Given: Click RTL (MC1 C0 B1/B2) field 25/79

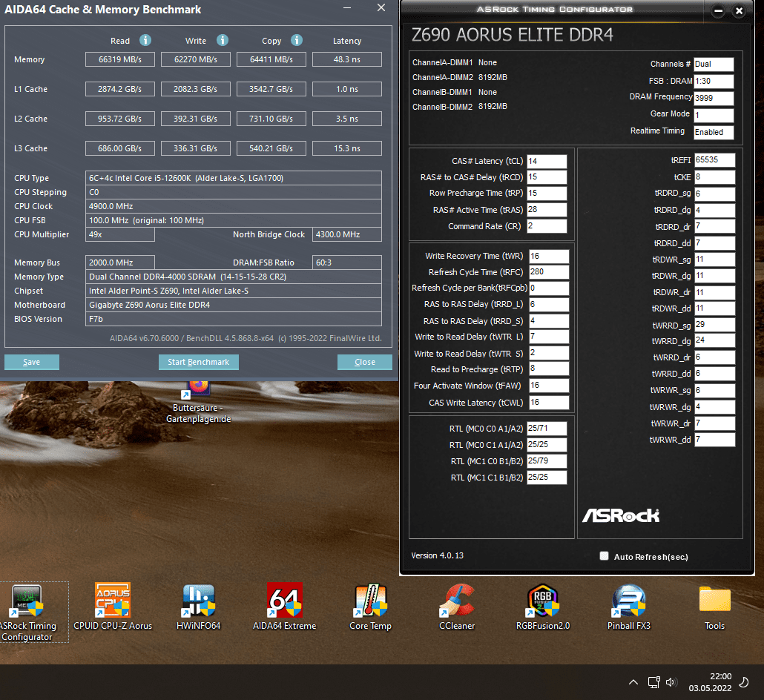Looking at the screenshot, I should tap(547, 460).
